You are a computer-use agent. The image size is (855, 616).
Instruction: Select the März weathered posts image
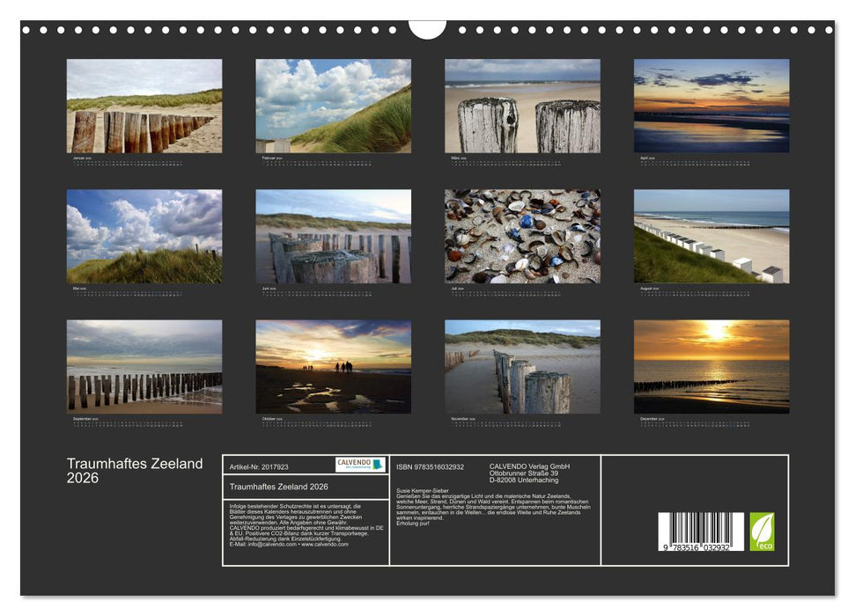point(520,107)
